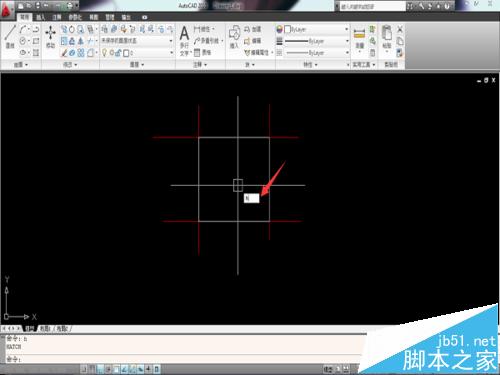Select the Rotate tool in Modify panel

coord(72,30)
